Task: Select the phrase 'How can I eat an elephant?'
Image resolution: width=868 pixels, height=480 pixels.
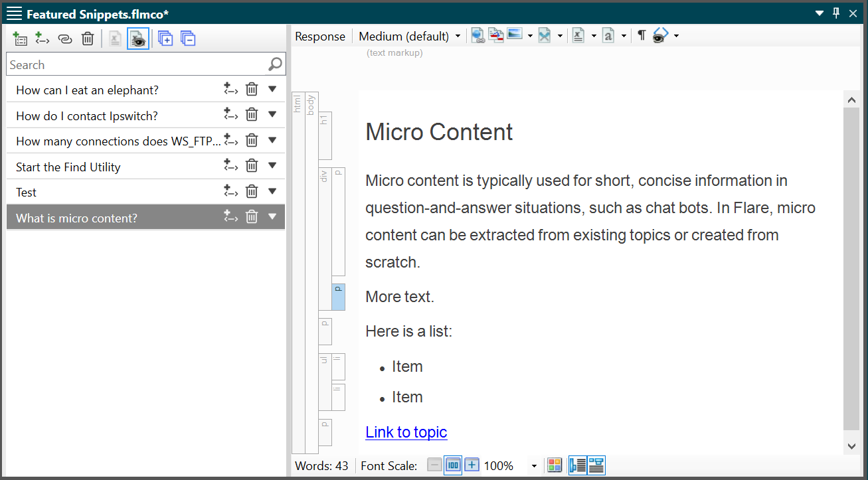Action: (86, 89)
